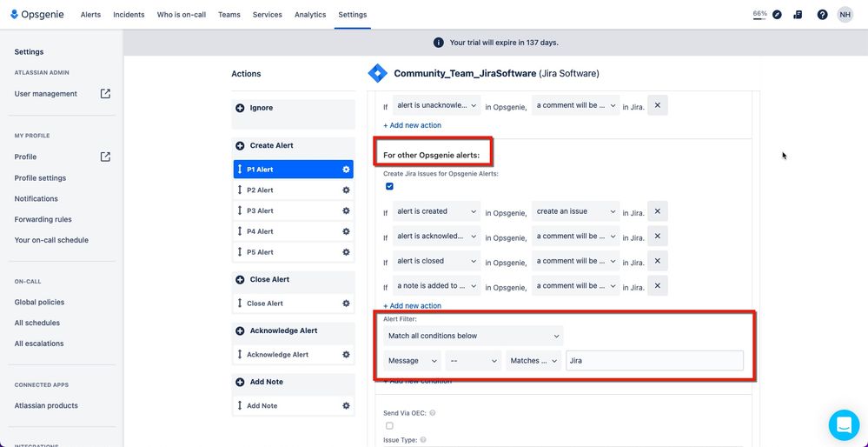Click the Opsgenie logo

point(37,15)
